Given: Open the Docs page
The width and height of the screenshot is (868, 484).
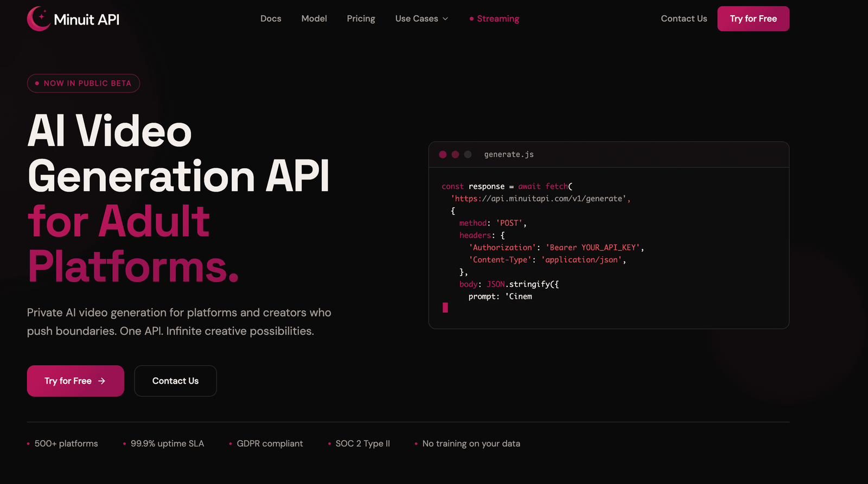Looking at the screenshot, I should point(271,18).
